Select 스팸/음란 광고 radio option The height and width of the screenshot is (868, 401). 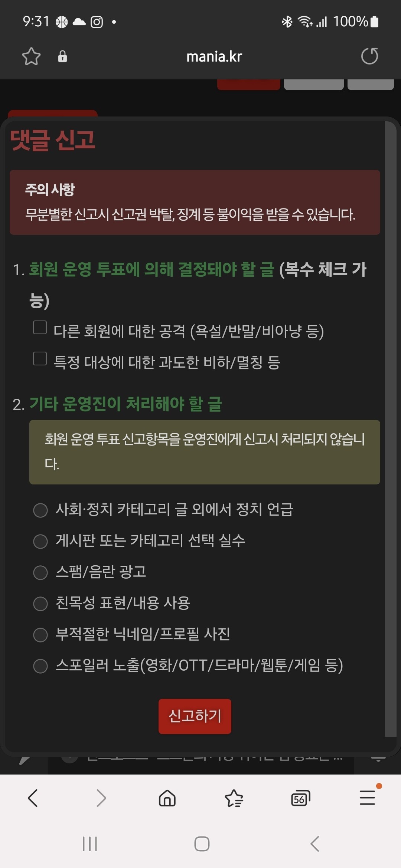click(x=40, y=572)
